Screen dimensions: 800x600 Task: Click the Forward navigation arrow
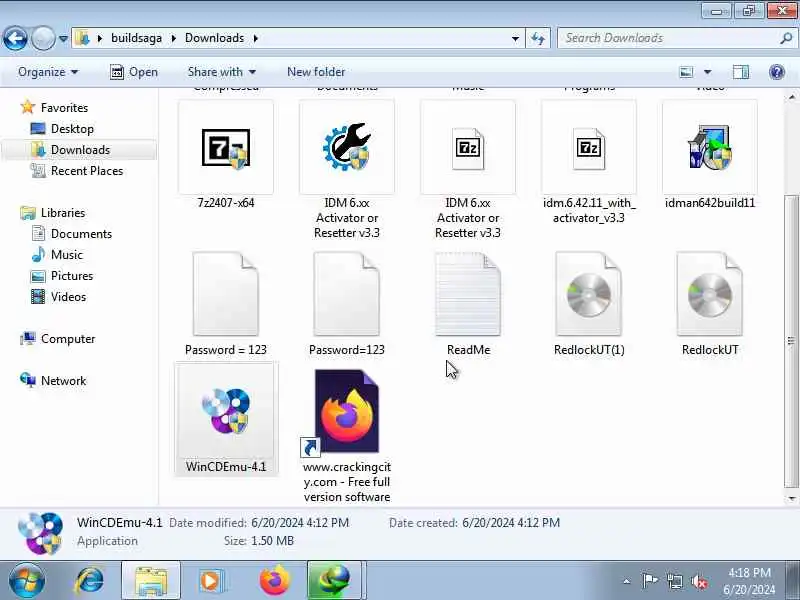point(43,38)
